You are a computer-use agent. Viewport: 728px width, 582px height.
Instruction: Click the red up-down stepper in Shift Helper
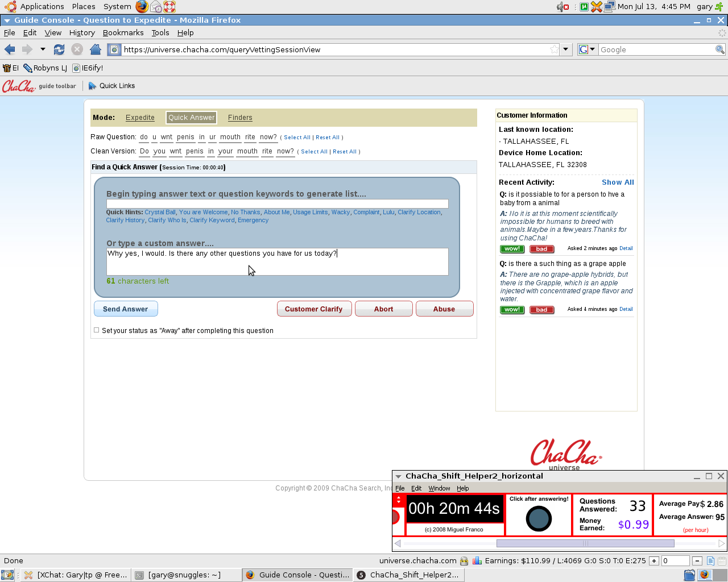click(x=399, y=500)
